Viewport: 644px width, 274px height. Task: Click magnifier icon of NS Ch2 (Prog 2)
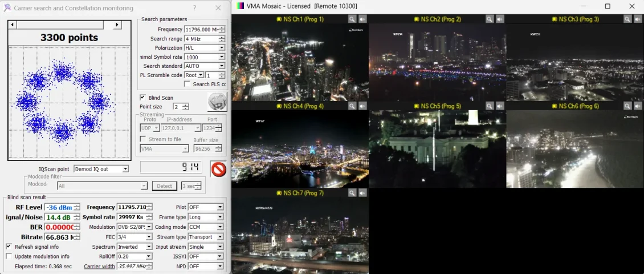point(489,19)
